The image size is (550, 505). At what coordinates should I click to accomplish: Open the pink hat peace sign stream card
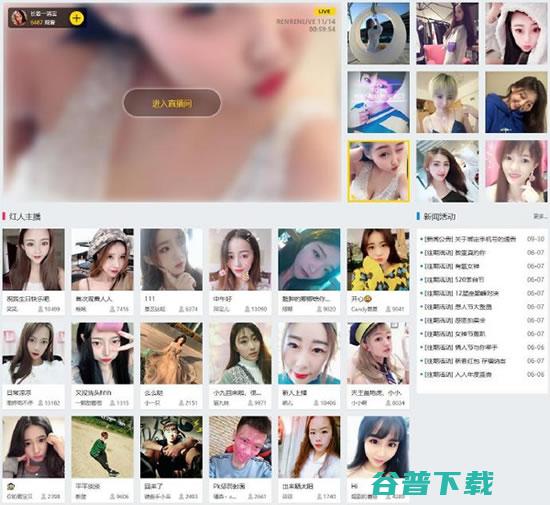[x=102, y=365]
